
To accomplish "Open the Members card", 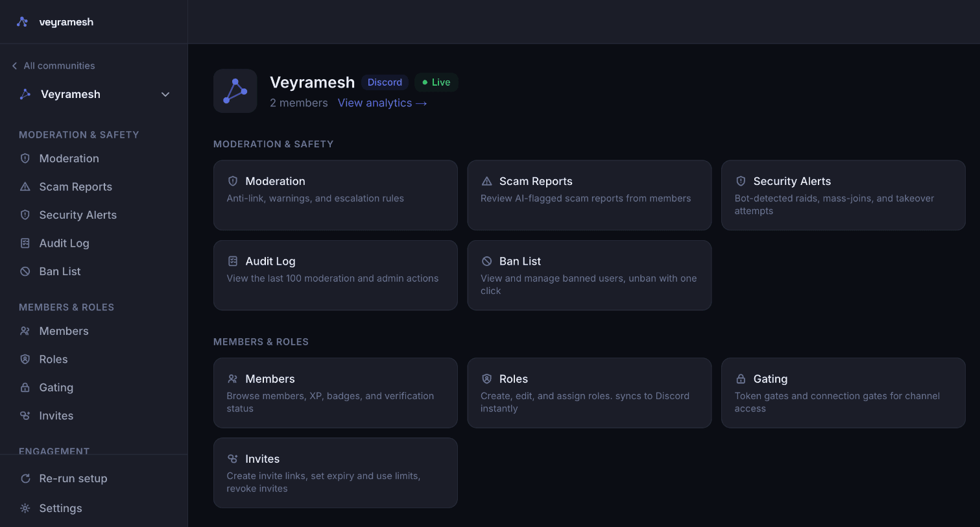I will [335, 393].
